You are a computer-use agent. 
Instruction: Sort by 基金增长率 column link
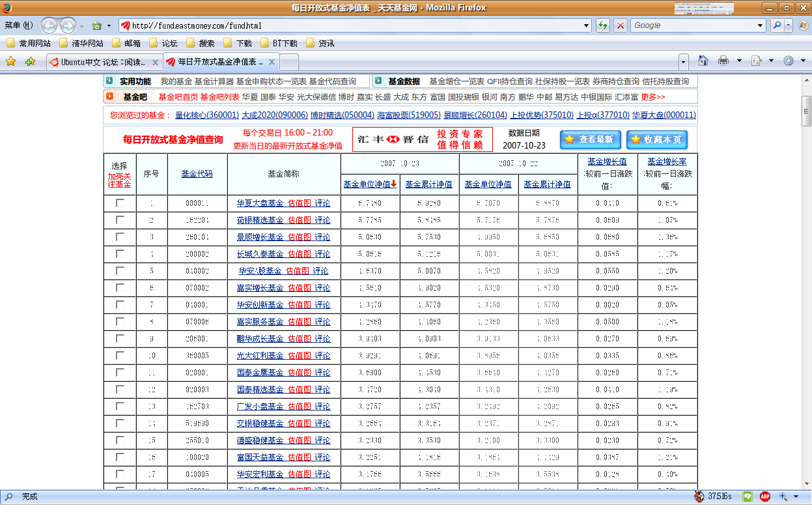(x=667, y=162)
